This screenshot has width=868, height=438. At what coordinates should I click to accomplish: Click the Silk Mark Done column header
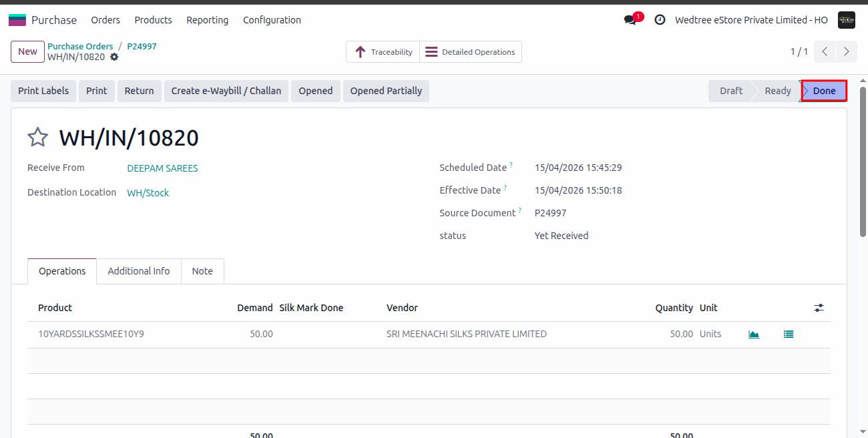(x=311, y=308)
